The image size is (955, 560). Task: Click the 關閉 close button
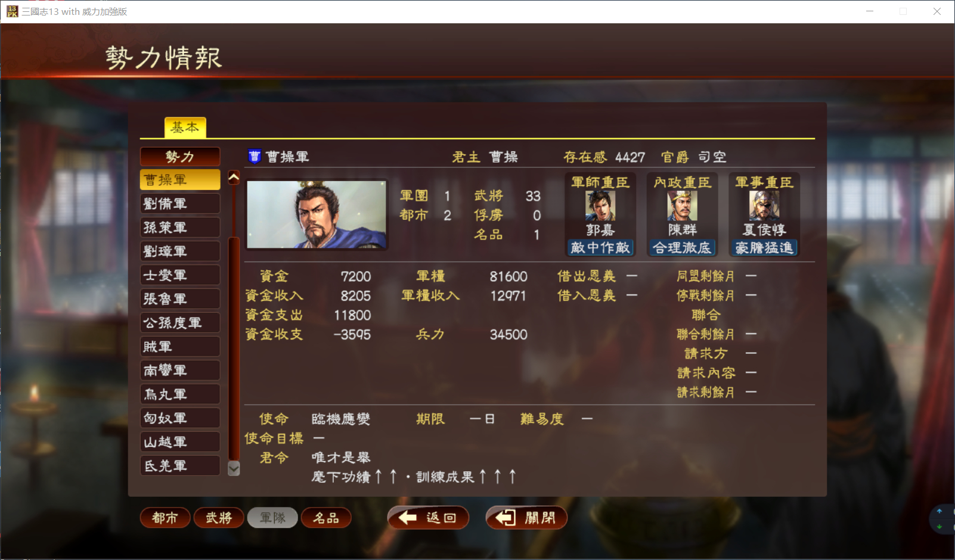[526, 518]
